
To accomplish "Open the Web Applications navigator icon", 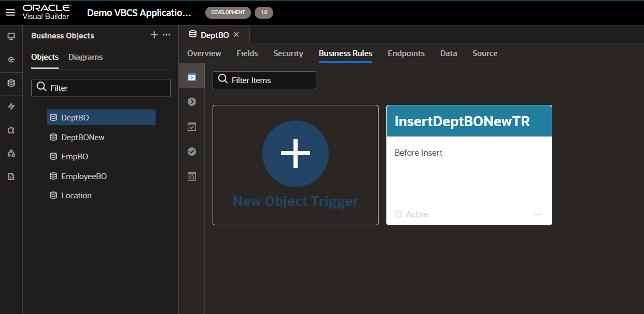I will click(11, 36).
